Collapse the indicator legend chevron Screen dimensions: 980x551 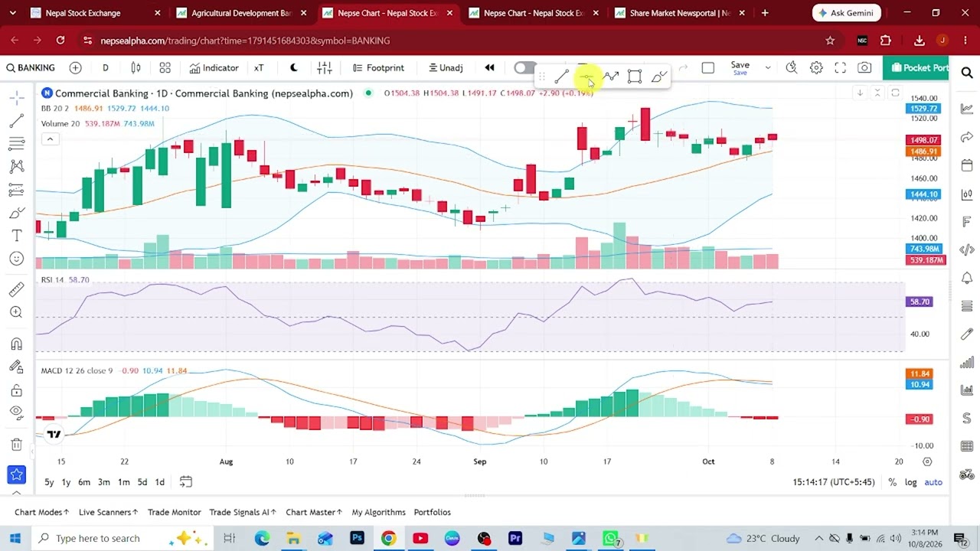[50, 139]
